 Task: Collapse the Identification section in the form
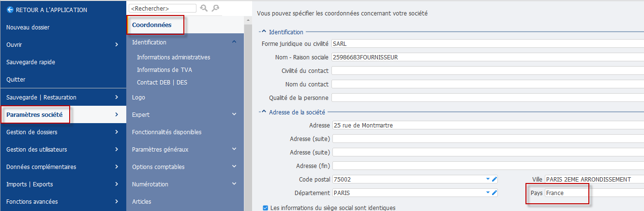(264, 32)
